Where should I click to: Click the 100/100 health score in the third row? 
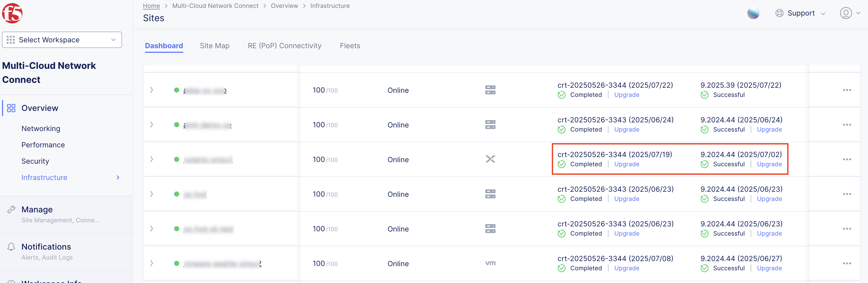click(x=324, y=160)
